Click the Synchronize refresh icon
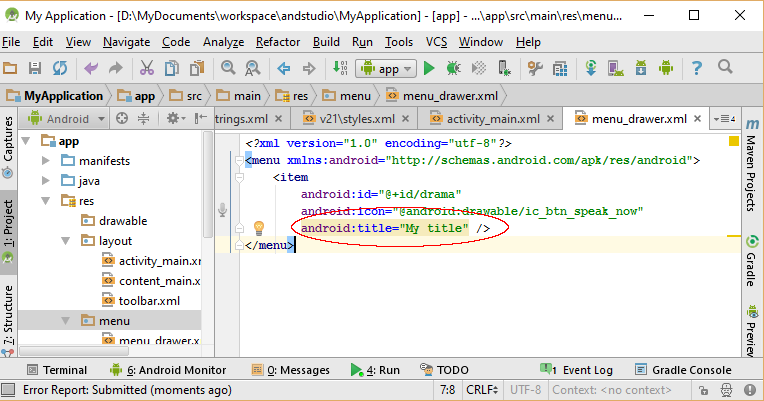The image size is (764, 401). [x=60, y=68]
